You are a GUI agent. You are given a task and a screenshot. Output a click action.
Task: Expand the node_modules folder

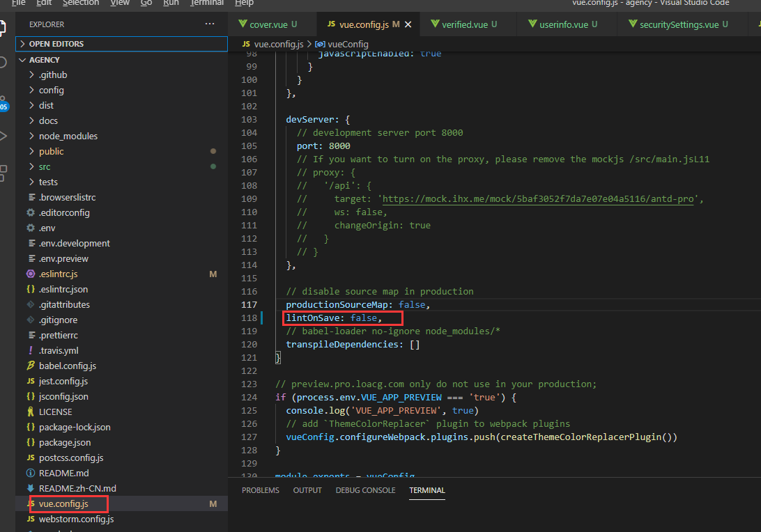(68, 136)
